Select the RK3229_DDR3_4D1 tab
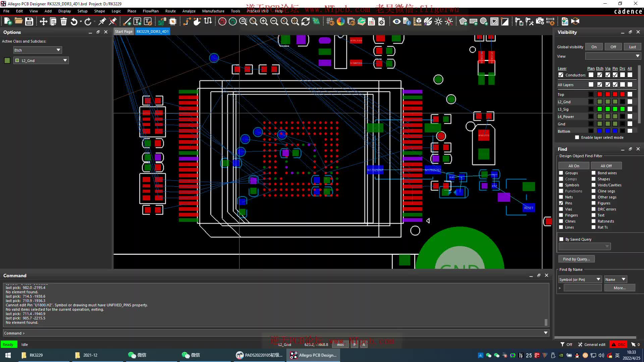 (152, 32)
